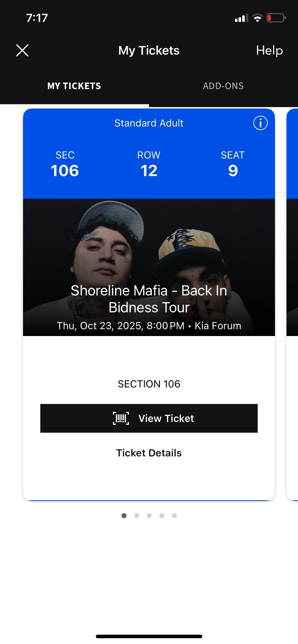Tap the home indicator bar

pos(149,636)
